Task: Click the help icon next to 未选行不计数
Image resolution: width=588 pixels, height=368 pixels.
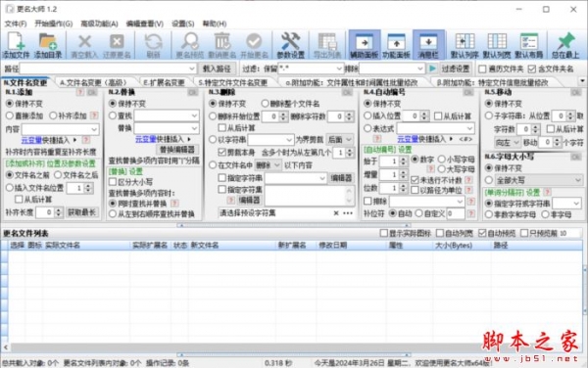Action: [468, 180]
